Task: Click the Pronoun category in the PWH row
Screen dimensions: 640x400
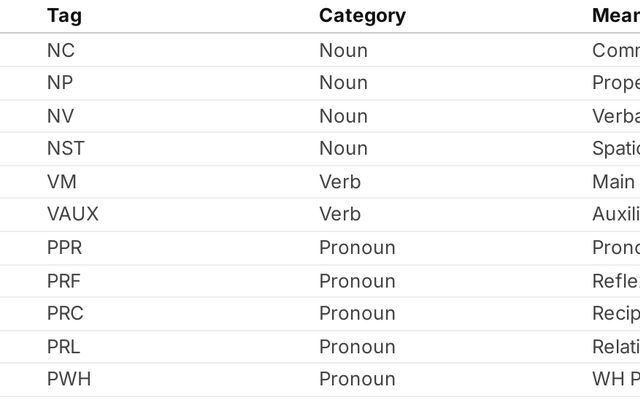Action: 357,379
